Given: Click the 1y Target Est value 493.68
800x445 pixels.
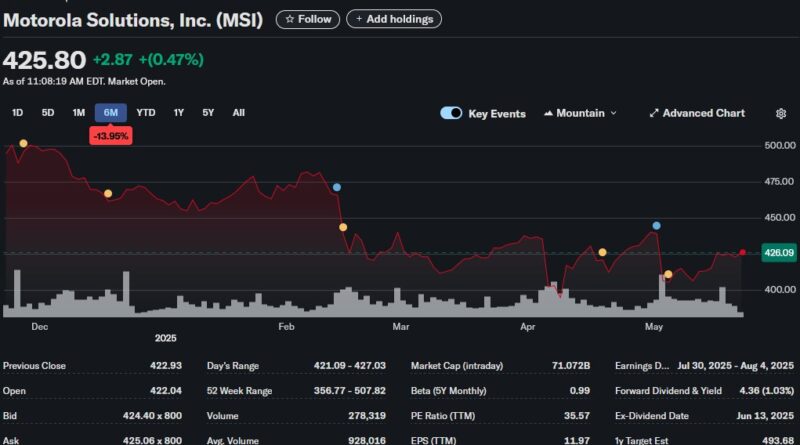Looking at the screenshot, I should 778,440.
